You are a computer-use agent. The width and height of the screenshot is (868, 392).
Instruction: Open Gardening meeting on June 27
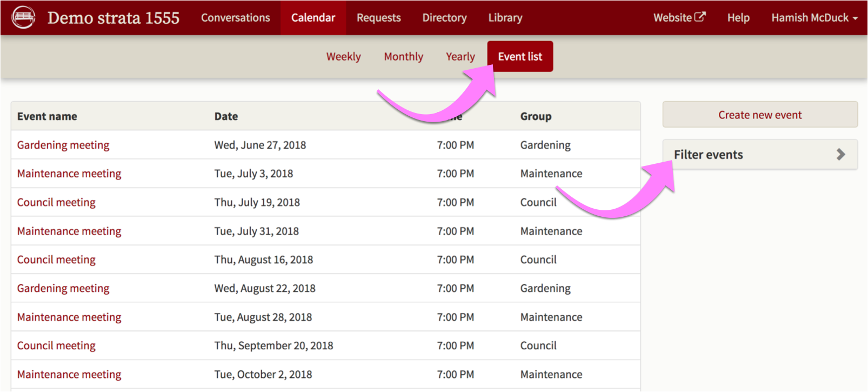[x=63, y=145]
